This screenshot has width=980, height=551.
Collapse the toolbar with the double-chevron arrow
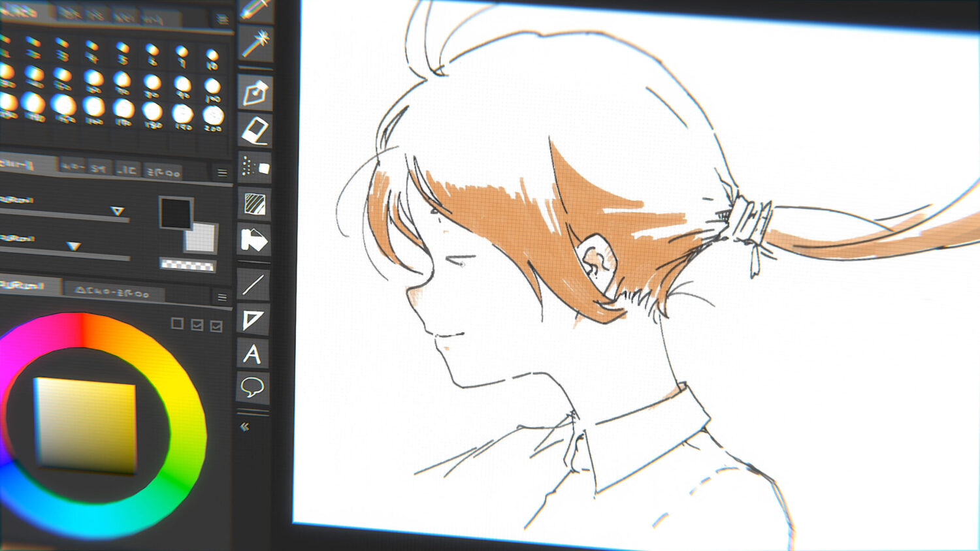[x=245, y=427]
